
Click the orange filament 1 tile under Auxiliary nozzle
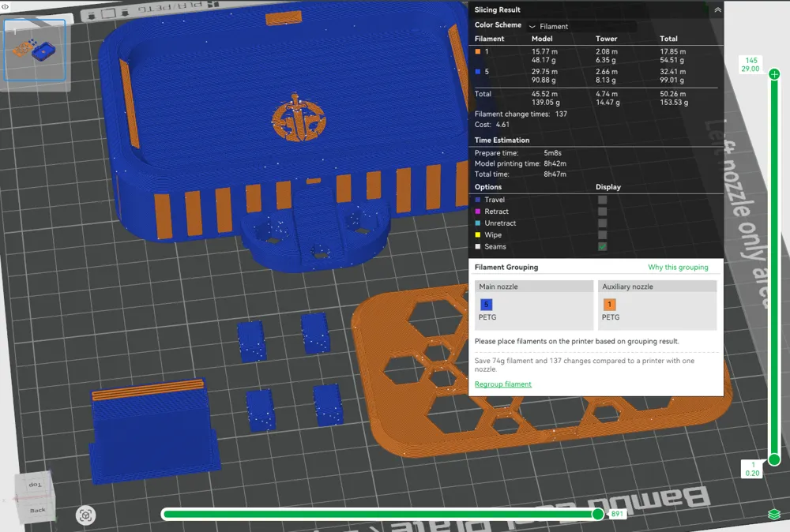[x=609, y=305]
